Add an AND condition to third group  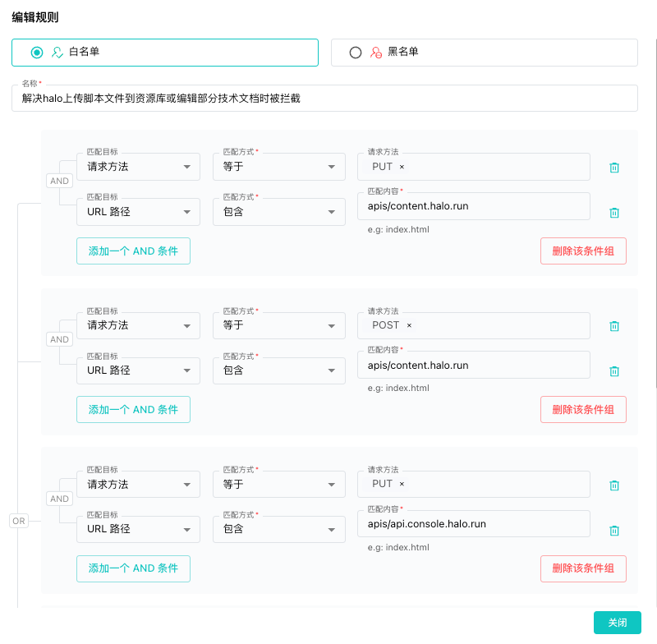click(x=133, y=568)
